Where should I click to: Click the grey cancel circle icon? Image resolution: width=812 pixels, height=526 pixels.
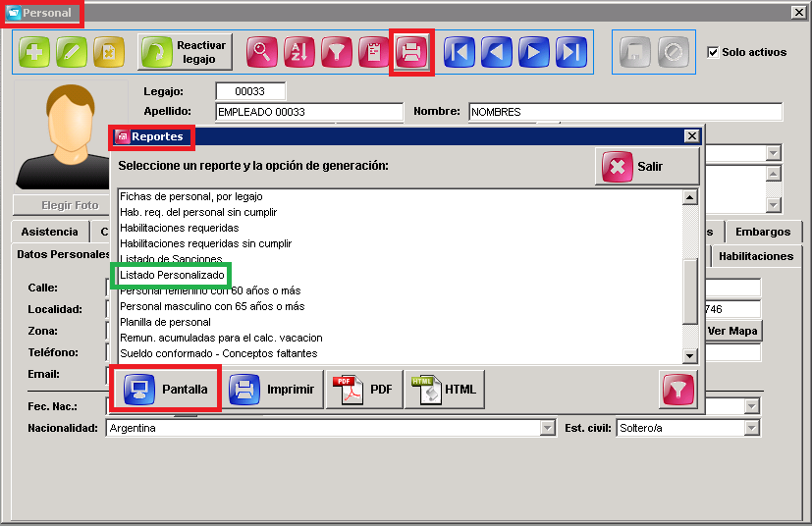pyautogui.click(x=674, y=52)
